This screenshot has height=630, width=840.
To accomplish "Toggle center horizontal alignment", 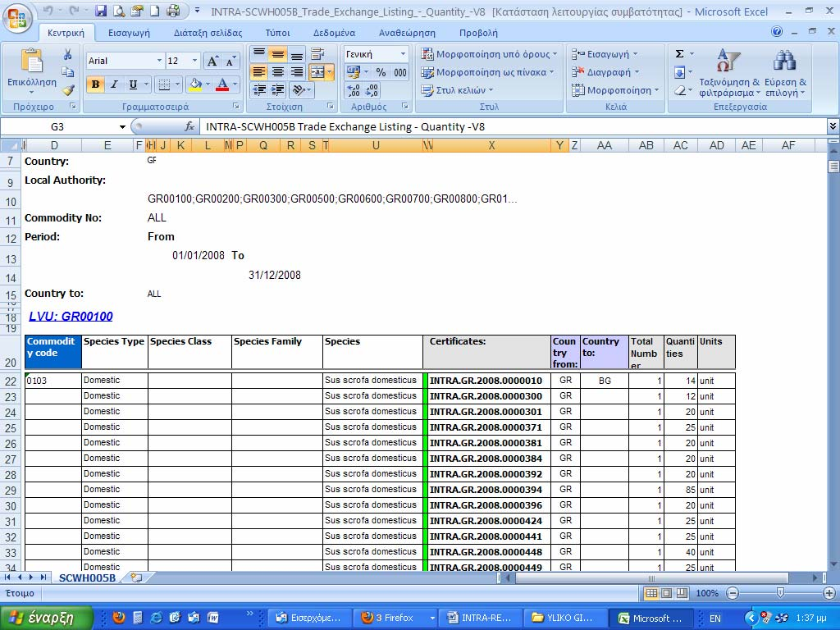I will pyautogui.click(x=277, y=72).
